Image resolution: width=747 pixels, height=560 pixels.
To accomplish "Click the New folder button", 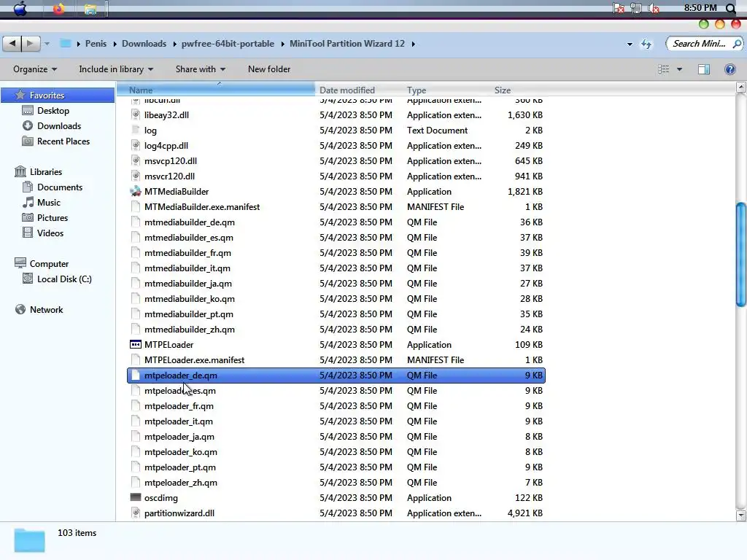I will point(269,69).
